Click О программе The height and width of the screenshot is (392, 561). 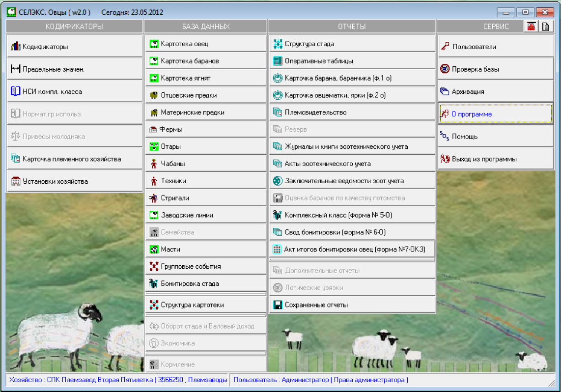pyautogui.click(x=496, y=114)
